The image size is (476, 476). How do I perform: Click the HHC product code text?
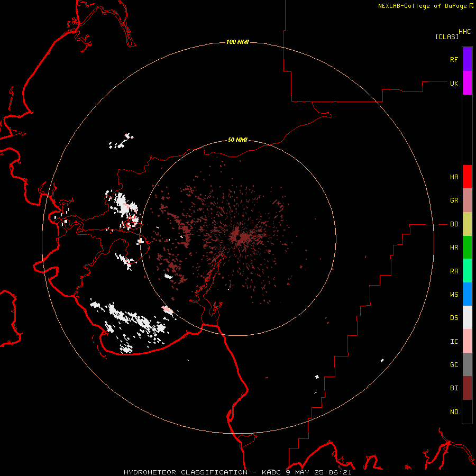[x=464, y=32]
